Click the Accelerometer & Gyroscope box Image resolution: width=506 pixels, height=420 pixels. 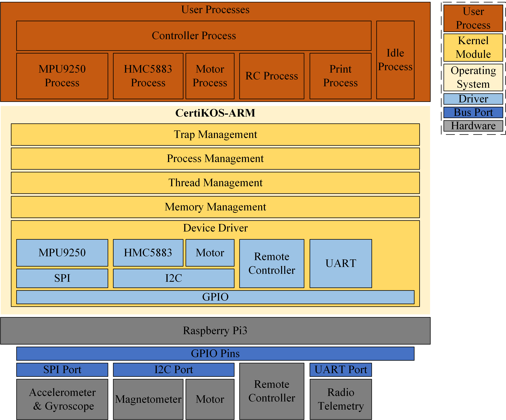pos(62,399)
